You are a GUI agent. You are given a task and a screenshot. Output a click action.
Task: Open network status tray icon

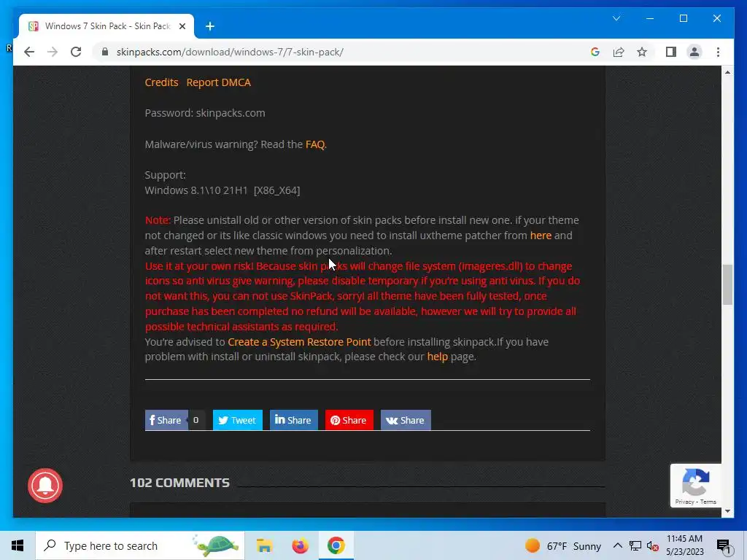[635, 545]
